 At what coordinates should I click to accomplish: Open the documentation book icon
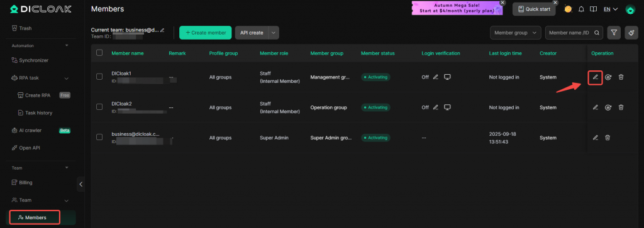[x=593, y=9]
